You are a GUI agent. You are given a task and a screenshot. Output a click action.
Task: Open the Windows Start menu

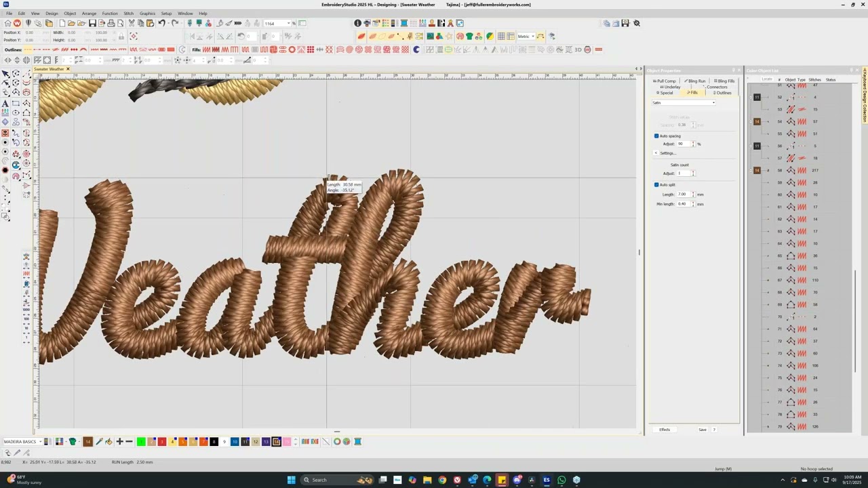[x=291, y=480]
